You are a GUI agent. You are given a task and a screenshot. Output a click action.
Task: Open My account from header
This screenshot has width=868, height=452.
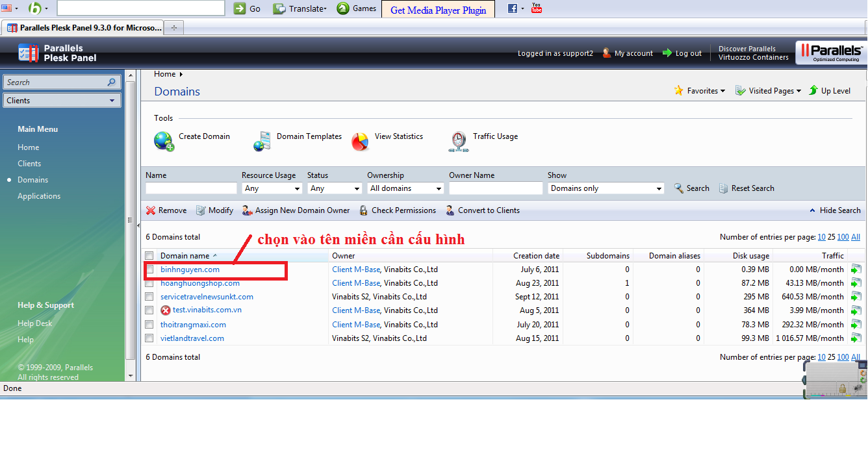click(628, 53)
